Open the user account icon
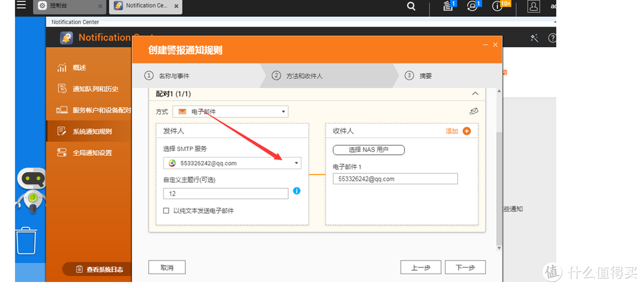 534,6
